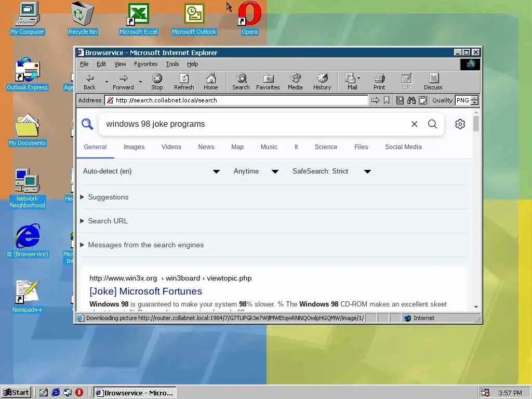Select the My Documents desktop icon
This screenshot has width=532, height=399.
(27, 130)
